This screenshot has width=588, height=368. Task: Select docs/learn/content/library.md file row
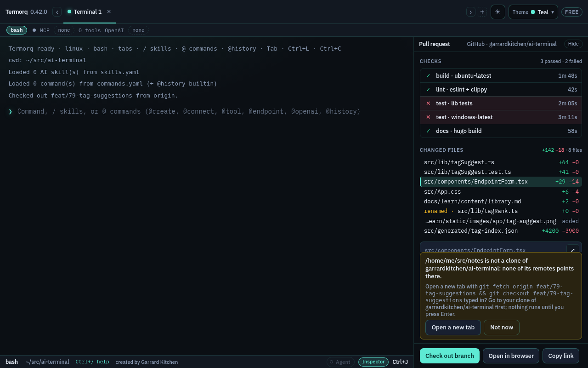click(501, 201)
